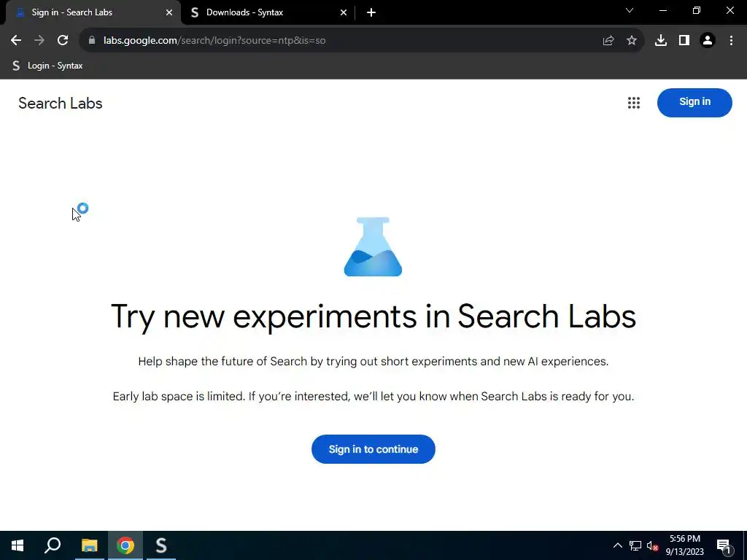
Task: Click Chrome icon in taskbar
Action: [x=125, y=545]
